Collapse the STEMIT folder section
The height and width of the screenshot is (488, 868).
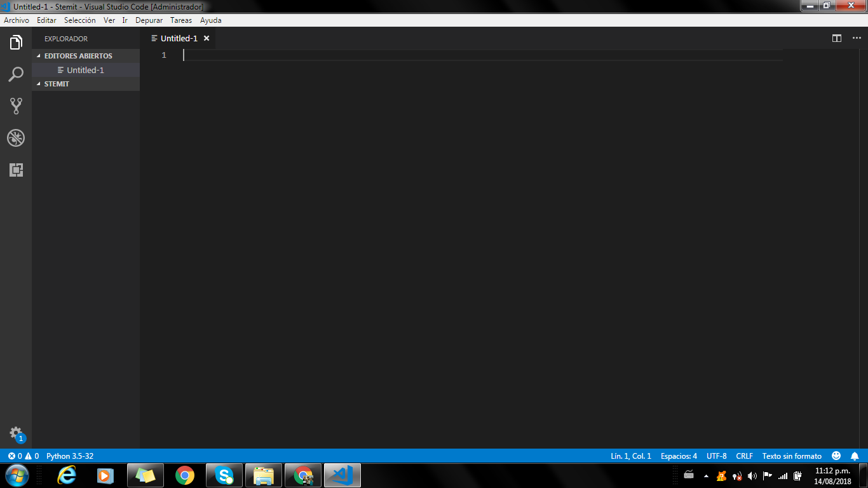point(86,84)
